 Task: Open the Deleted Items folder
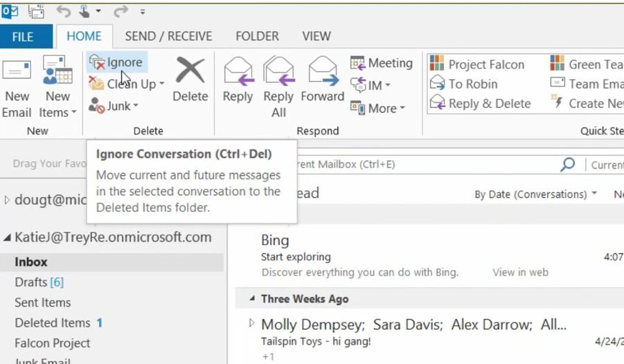click(x=58, y=323)
